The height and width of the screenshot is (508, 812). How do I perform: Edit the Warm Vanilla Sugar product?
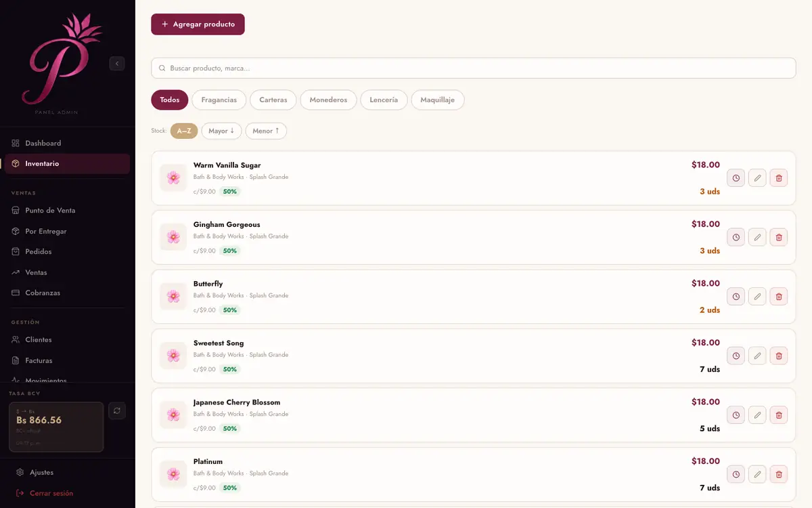757,178
